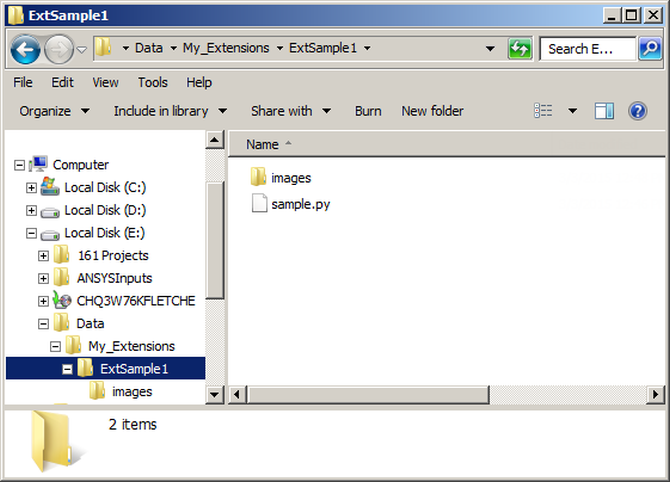Click the Back navigation arrow
The height and width of the screenshot is (482, 670).
(25, 50)
